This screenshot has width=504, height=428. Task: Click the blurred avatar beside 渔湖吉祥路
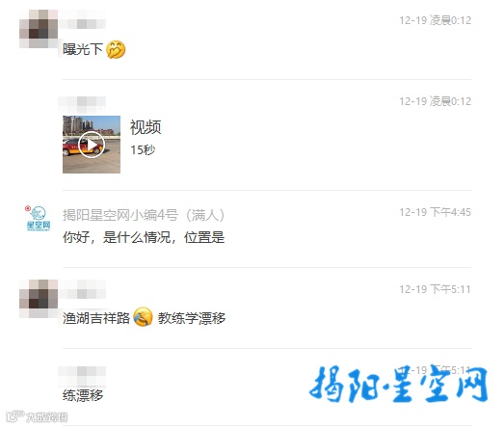(39, 299)
